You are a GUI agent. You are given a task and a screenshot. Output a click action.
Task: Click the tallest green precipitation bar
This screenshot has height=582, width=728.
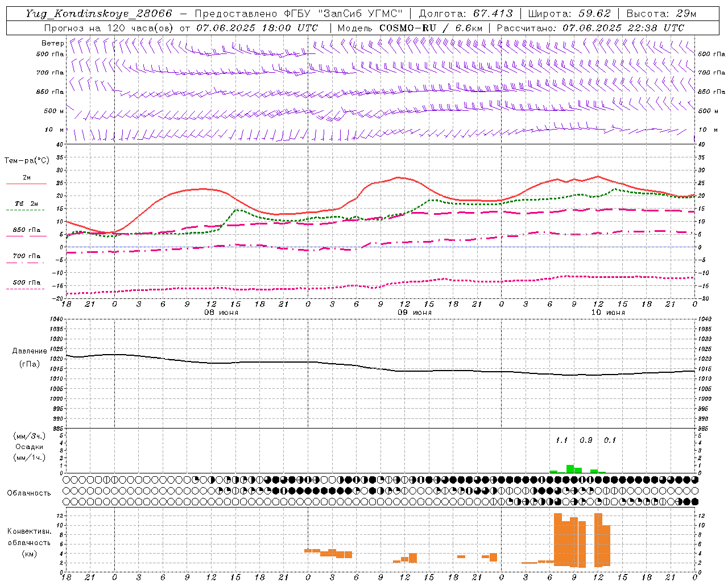[570, 469]
